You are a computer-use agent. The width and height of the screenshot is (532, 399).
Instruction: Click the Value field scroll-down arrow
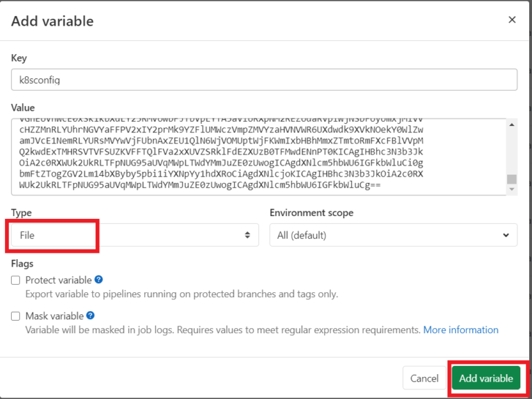pyautogui.click(x=512, y=189)
